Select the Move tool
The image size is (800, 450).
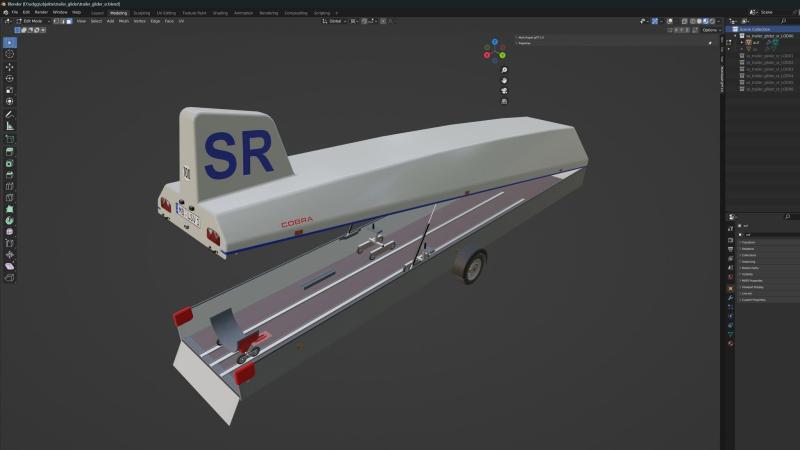[10, 67]
